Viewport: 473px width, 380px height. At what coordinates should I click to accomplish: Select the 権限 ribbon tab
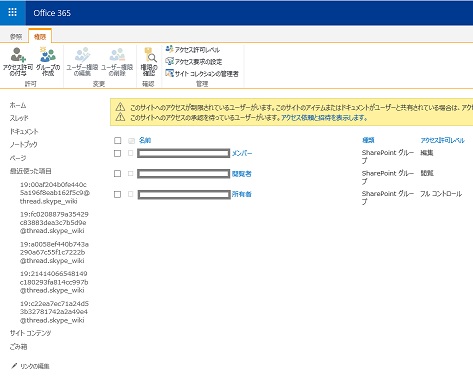pos(40,37)
